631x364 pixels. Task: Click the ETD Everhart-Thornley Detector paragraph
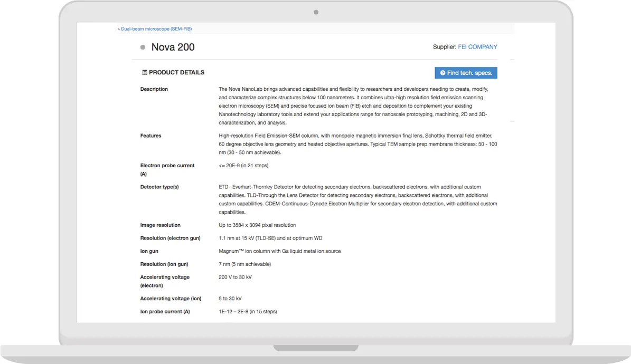pos(358,199)
